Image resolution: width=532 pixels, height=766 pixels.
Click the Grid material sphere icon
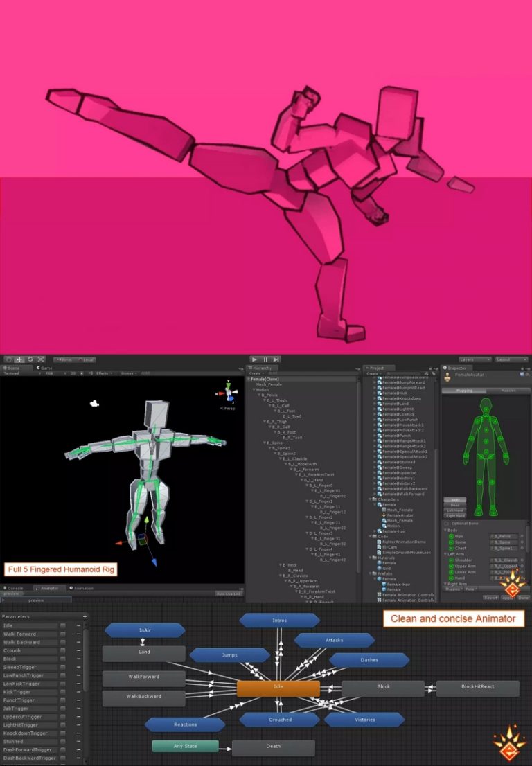pyautogui.click(x=380, y=568)
